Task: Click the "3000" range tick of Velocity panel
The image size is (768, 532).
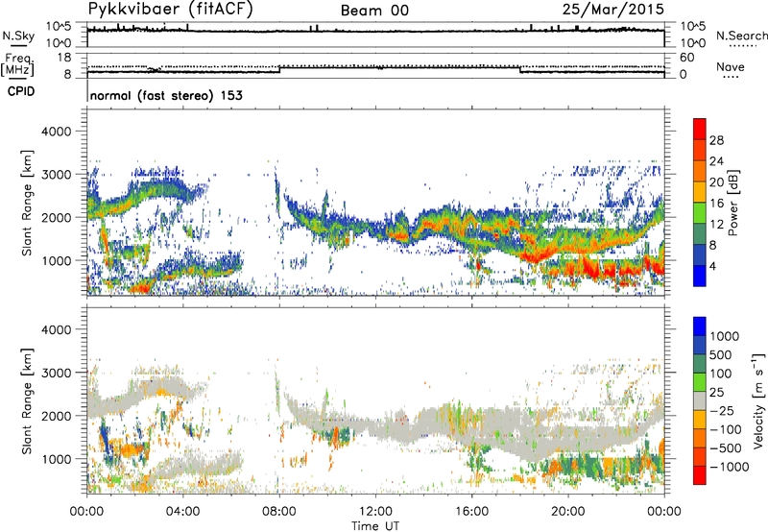Action: (56, 373)
